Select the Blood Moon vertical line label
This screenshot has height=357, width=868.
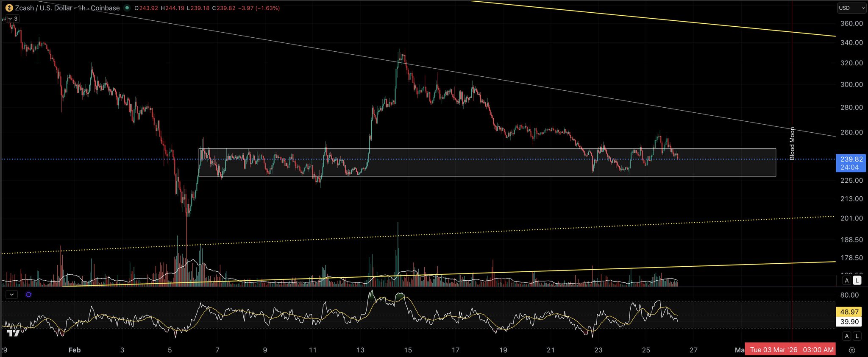pos(792,143)
